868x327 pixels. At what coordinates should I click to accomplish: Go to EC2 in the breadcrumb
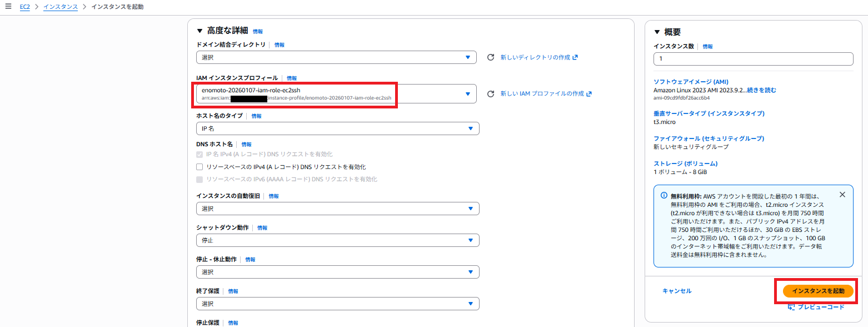pyautogui.click(x=24, y=7)
